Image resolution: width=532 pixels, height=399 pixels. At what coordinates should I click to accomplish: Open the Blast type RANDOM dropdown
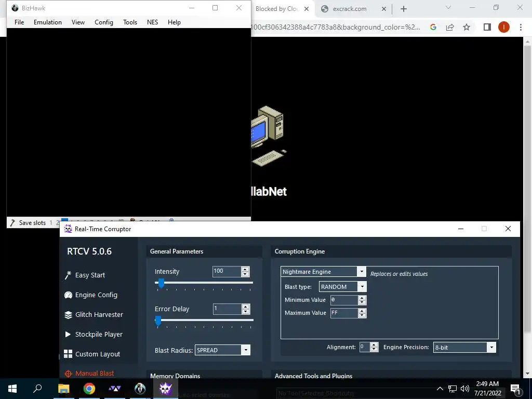pyautogui.click(x=343, y=287)
